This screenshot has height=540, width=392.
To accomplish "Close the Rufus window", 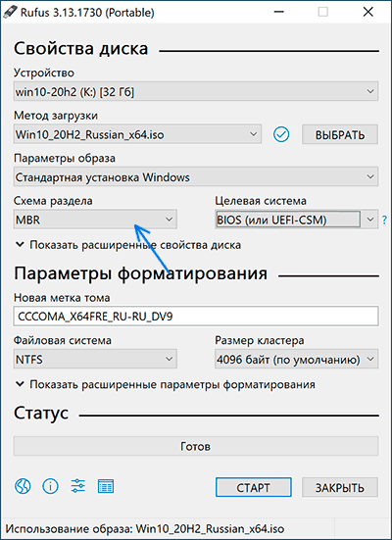I will pyautogui.click(x=368, y=12).
